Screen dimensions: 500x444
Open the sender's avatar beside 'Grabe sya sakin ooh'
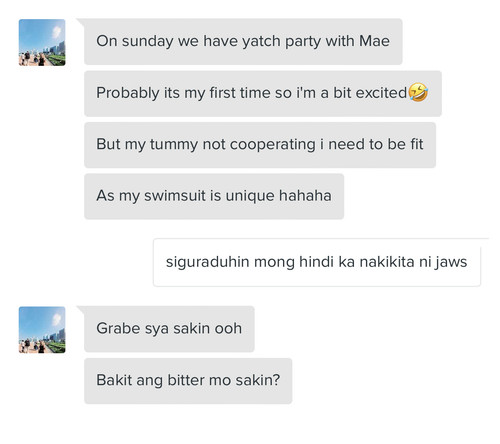pyautogui.click(x=42, y=330)
